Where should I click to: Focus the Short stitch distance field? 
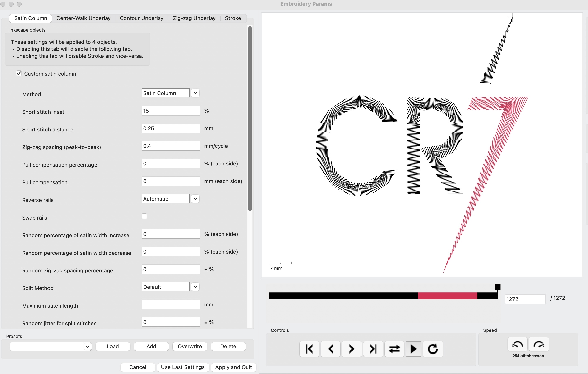(x=171, y=128)
